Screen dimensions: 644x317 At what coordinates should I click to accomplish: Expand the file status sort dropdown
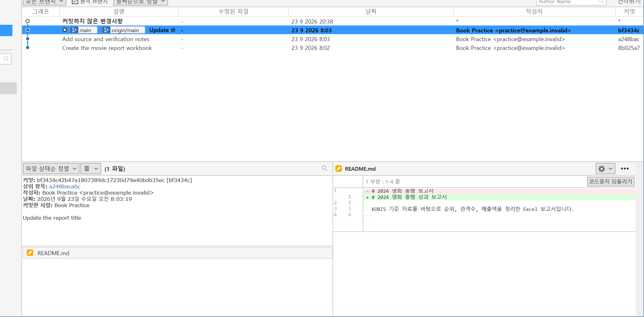(x=51, y=169)
